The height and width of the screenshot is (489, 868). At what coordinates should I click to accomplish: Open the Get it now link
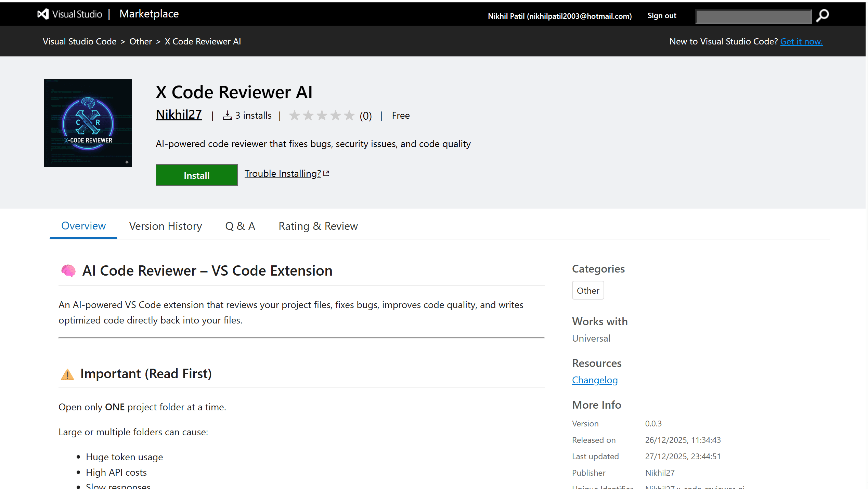(802, 41)
